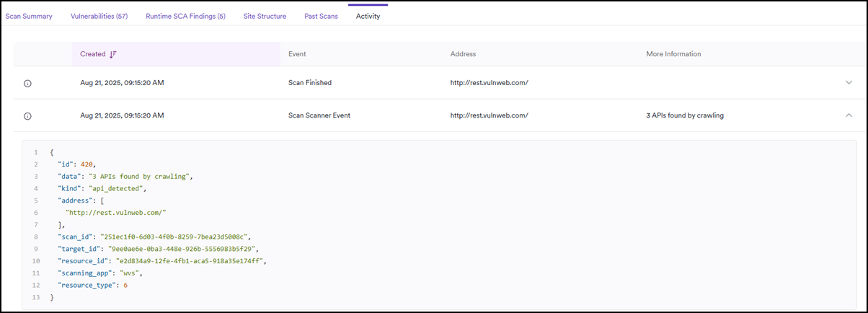This screenshot has height=313, width=868.
Task: Click the info icon for Scan Finished row
Action: (27, 83)
